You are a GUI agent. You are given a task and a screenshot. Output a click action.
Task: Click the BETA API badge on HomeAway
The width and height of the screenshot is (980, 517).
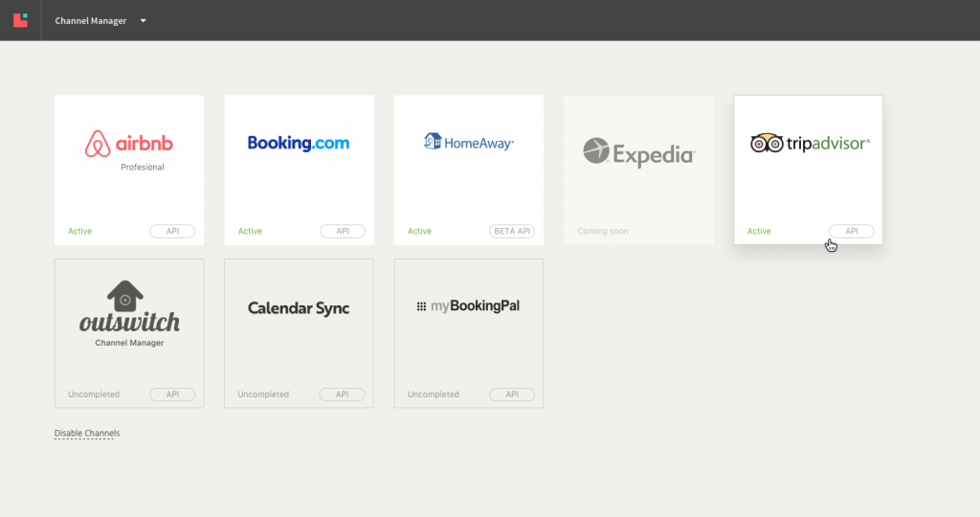click(512, 232)
